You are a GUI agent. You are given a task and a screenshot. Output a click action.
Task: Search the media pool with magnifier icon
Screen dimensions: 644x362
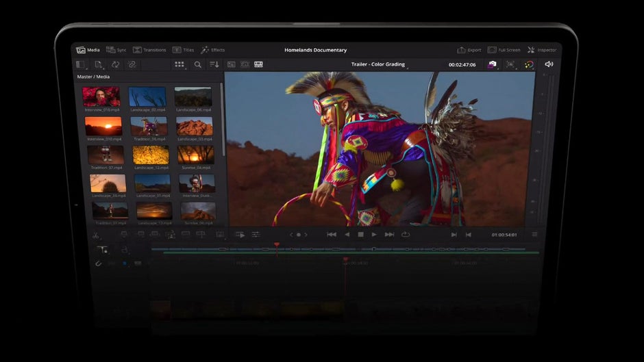197,64
